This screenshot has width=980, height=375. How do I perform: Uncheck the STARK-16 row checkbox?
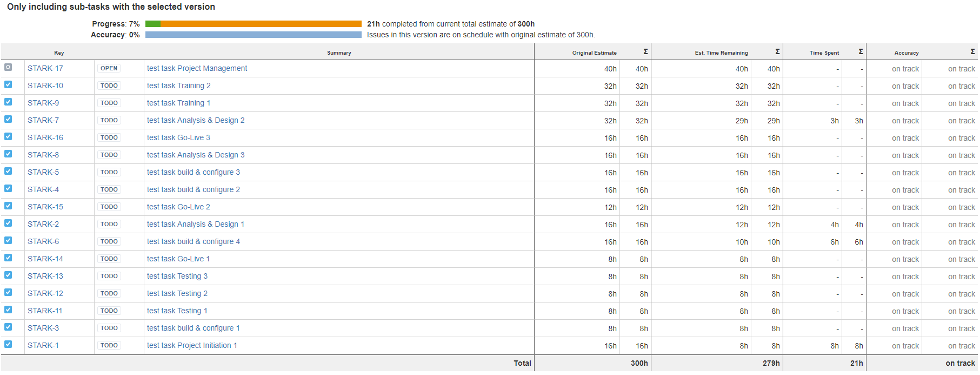point(8,136)
